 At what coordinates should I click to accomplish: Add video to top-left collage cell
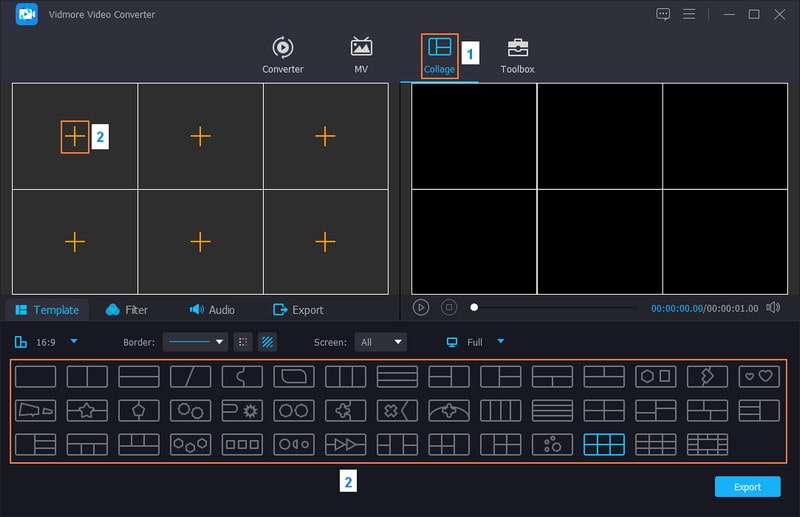75,137
